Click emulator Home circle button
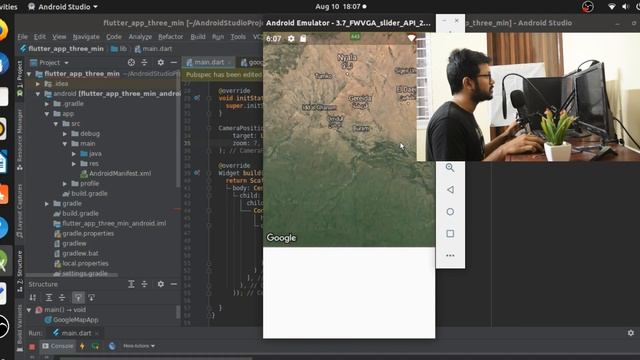The width and height of the screenshot is (640, 360). point(450,211)
